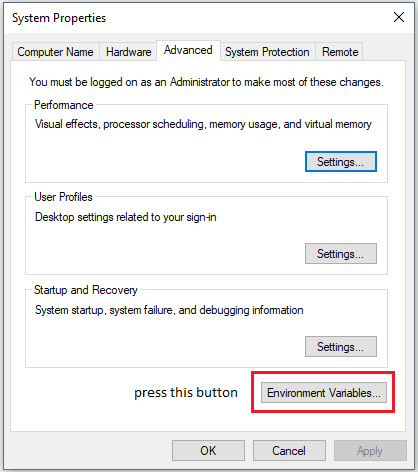Open Performance Settings button
Viewport: 418px width, 472px height.
coord(341,162)
